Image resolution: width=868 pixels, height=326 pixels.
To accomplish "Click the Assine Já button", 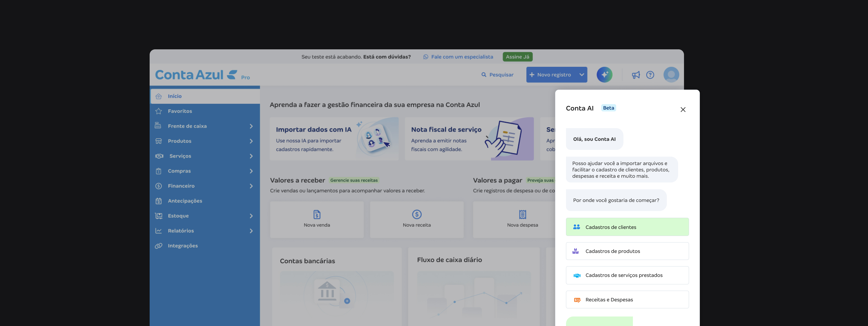I will click(518, 57).
